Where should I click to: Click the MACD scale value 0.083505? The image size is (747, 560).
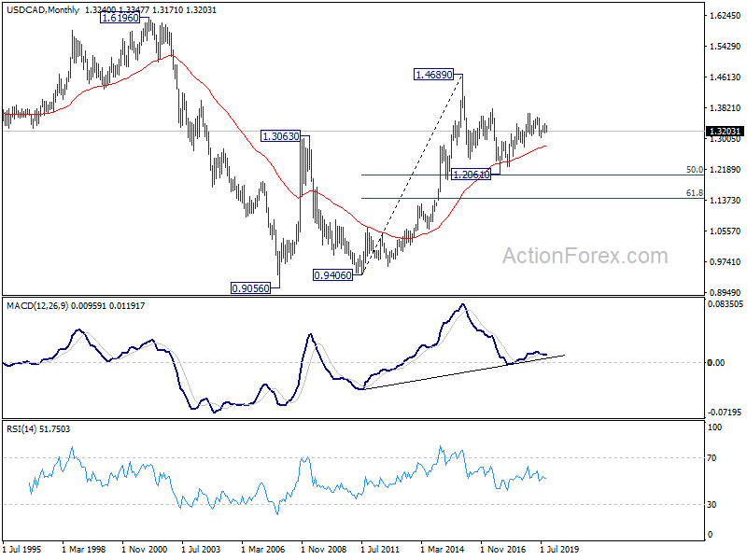[x=726, y=304]
